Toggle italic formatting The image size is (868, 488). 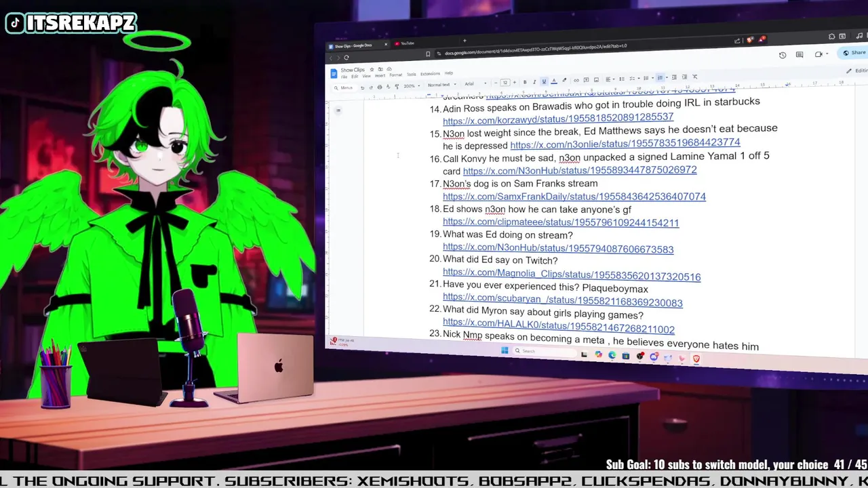pos(534,82)
